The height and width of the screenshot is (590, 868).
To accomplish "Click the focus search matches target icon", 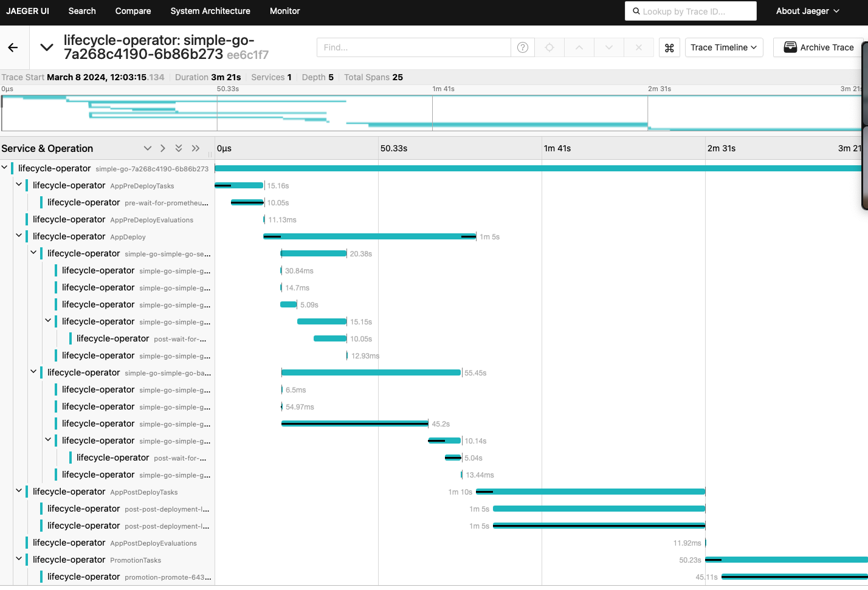I will pos(549,47).
